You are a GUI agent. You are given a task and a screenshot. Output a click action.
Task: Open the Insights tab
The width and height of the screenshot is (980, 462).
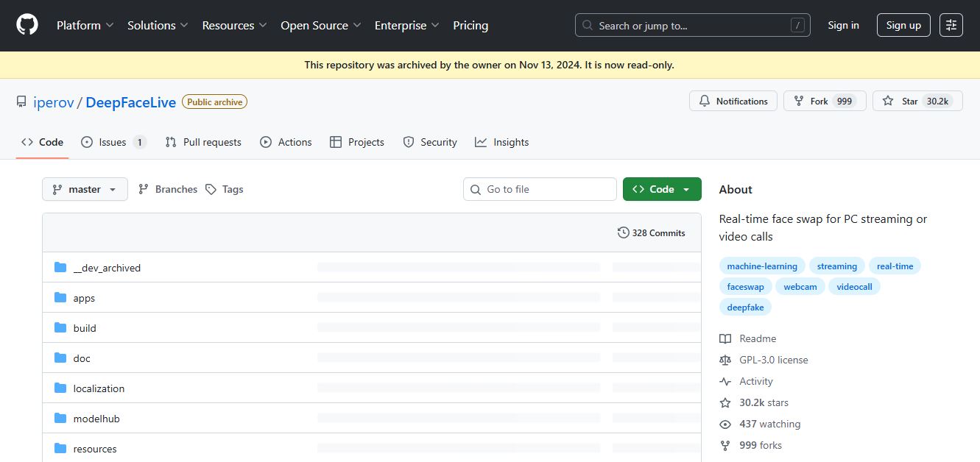point(502,142)
